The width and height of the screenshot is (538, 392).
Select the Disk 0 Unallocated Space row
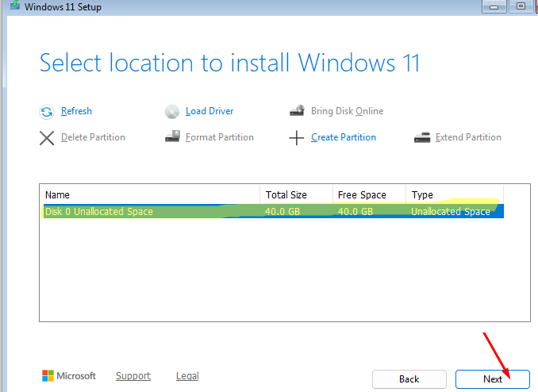point(274,211)
